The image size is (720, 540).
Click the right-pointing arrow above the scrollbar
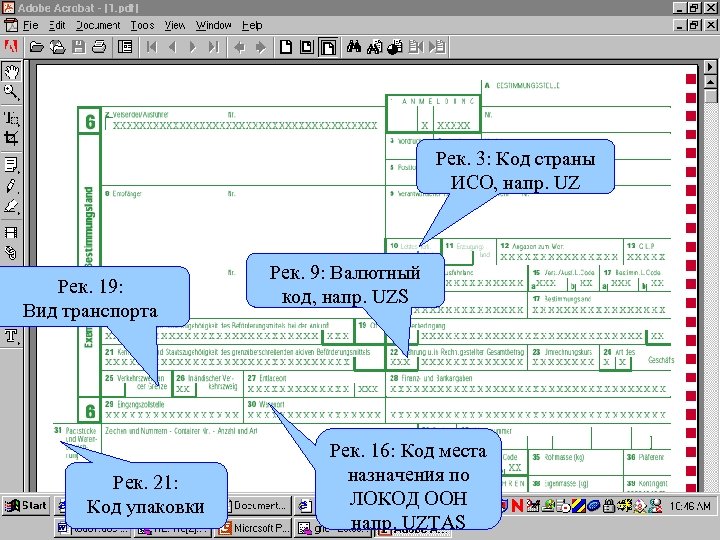pos(710,67)
